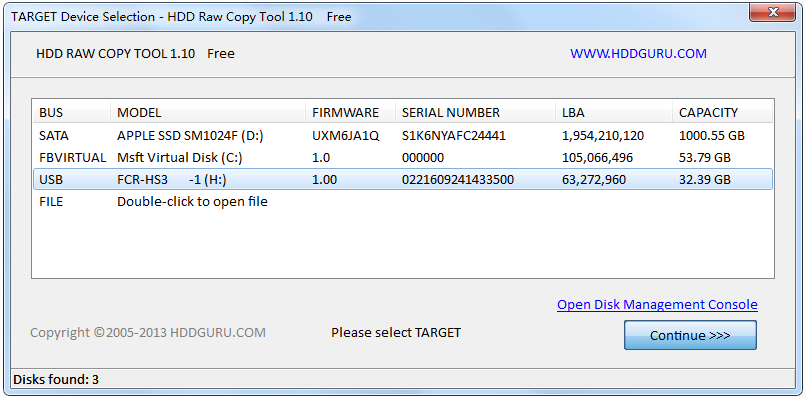806x398 pixels.
Task: Click LBA value 63,272,960
Action: (594, 179)
